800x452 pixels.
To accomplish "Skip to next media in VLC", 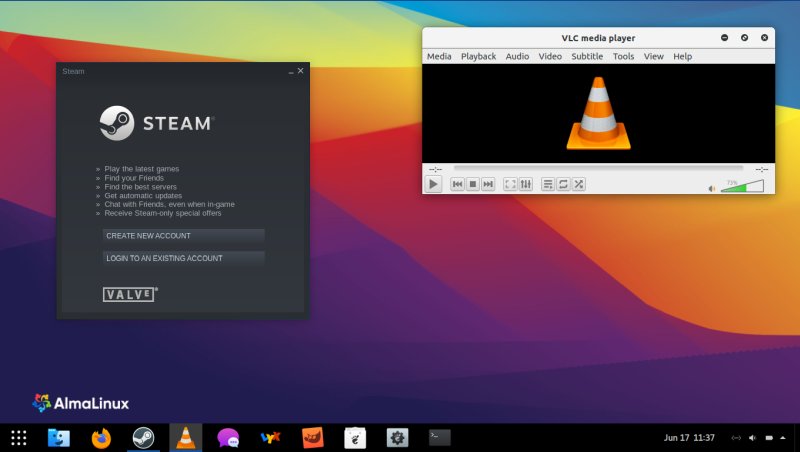I will coord(488,184).
